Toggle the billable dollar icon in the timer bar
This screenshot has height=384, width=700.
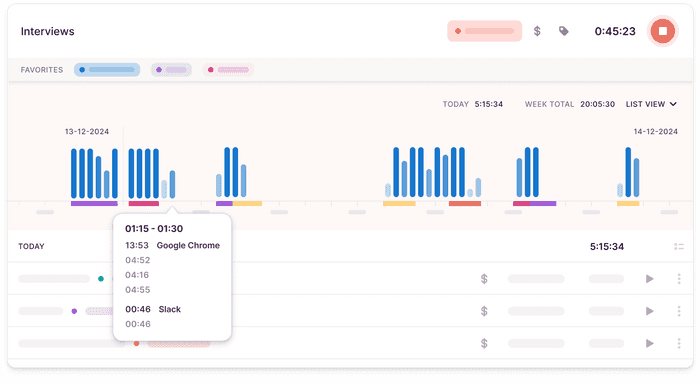pos(537,31)
